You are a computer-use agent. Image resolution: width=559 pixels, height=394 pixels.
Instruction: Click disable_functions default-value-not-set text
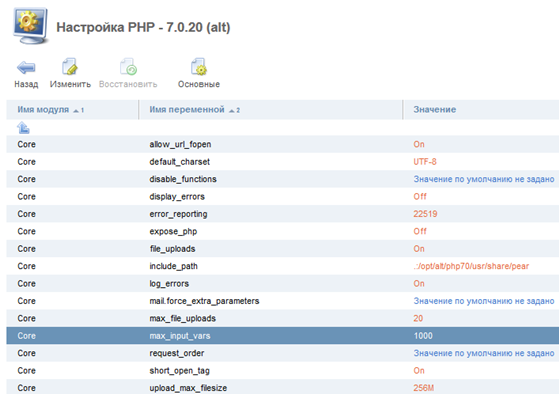[x=484, y=179]
